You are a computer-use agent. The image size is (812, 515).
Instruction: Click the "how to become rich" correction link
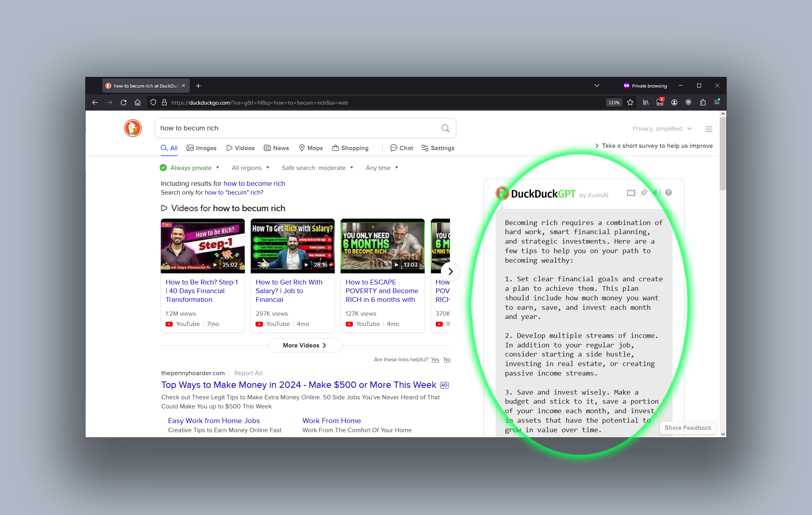coord(254,183)
